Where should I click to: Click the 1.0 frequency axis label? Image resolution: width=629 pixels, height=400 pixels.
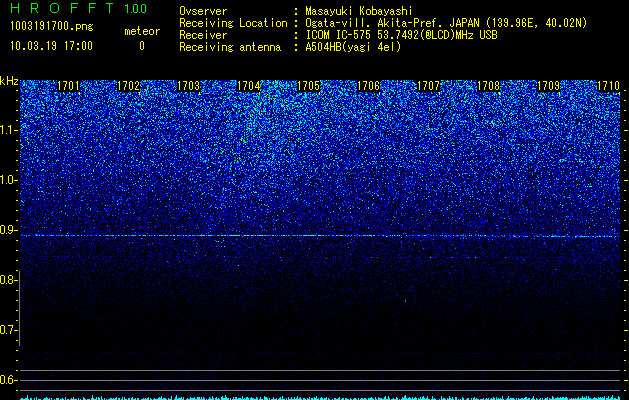pos(8,180)
